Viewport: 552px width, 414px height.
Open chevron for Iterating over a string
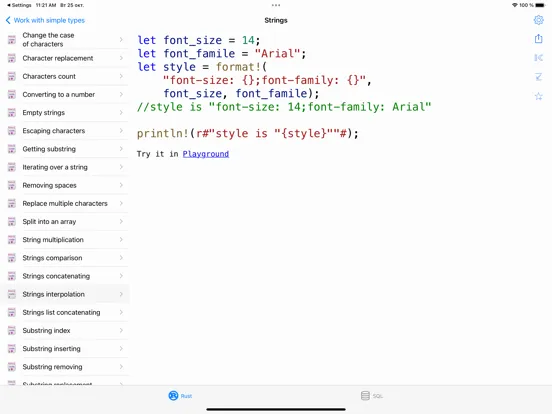pos(121,167)
